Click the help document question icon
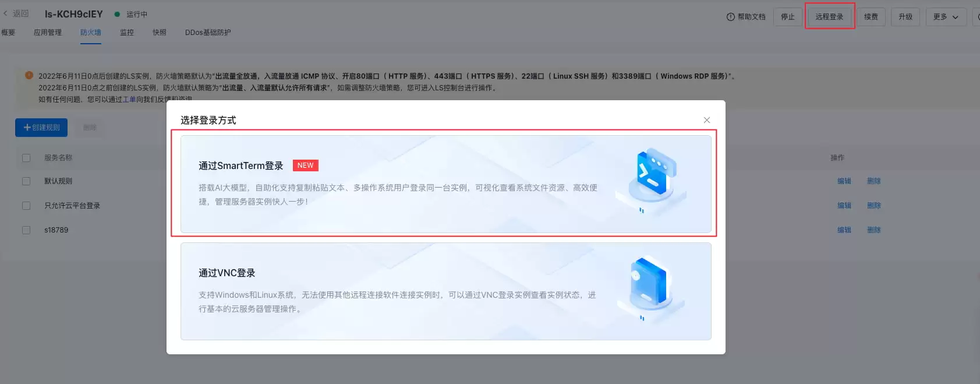This screenshot has width=980, height=384. [730, 17]
